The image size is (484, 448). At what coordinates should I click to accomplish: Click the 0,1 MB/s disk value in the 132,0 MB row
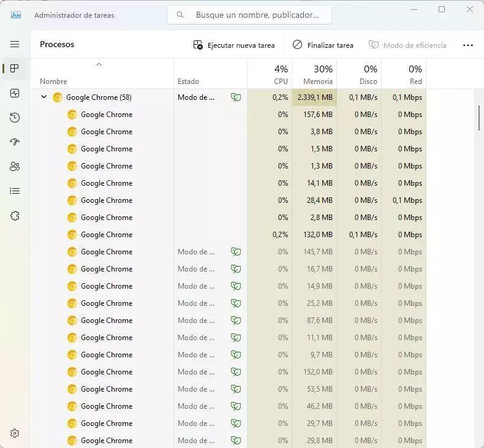pyautogui.click(x=363, y=235)
